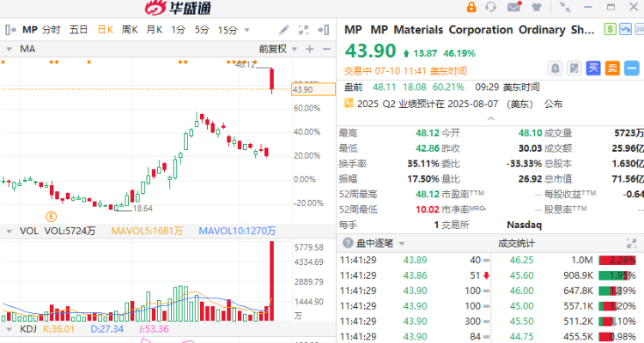644x343 pixels.
Task: Click the help question mark icon
Action: 348,243
